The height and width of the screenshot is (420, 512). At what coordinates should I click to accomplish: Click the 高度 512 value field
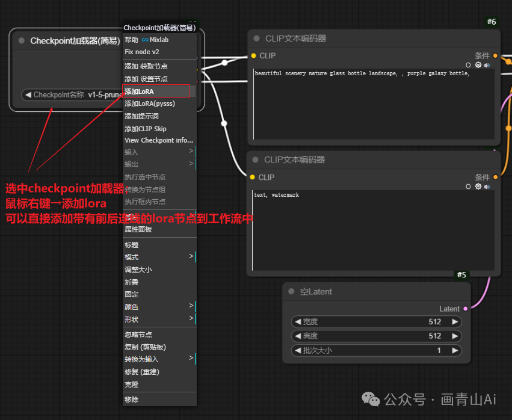[376, 336]
